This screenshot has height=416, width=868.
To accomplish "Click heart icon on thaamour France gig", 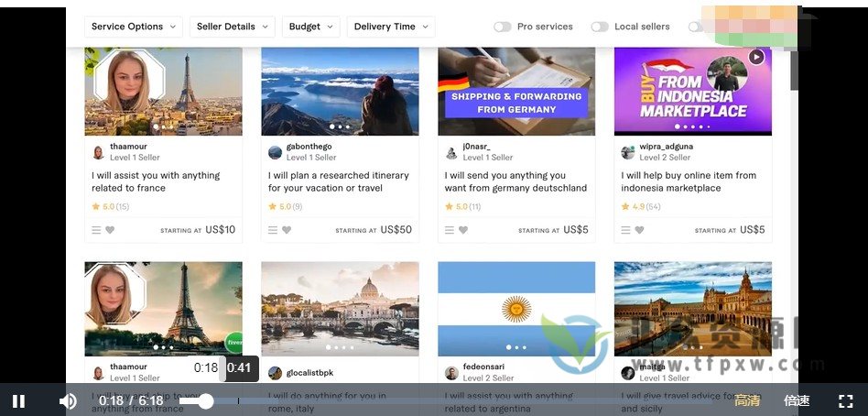I will [110, 230].
